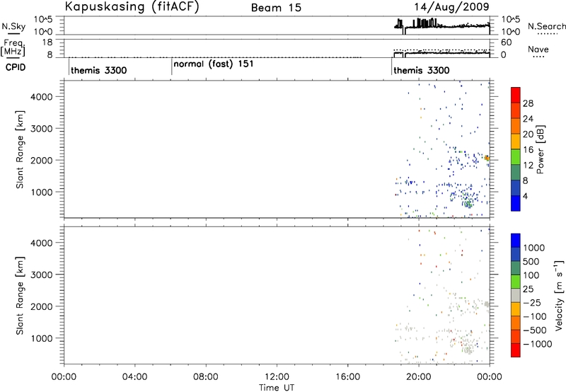
Task: Select the gray Velocity segment -25 to 25
Action: click(516, 295)
